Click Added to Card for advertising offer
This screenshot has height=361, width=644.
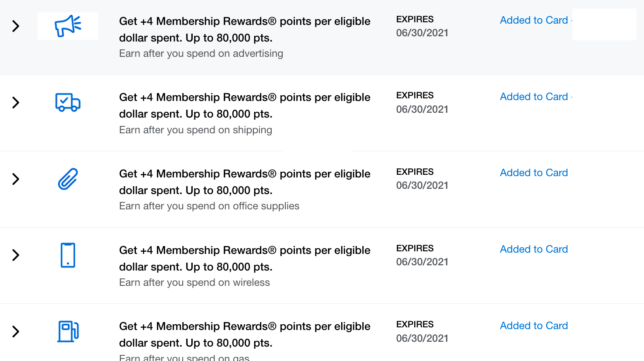[x=534, y=20]
